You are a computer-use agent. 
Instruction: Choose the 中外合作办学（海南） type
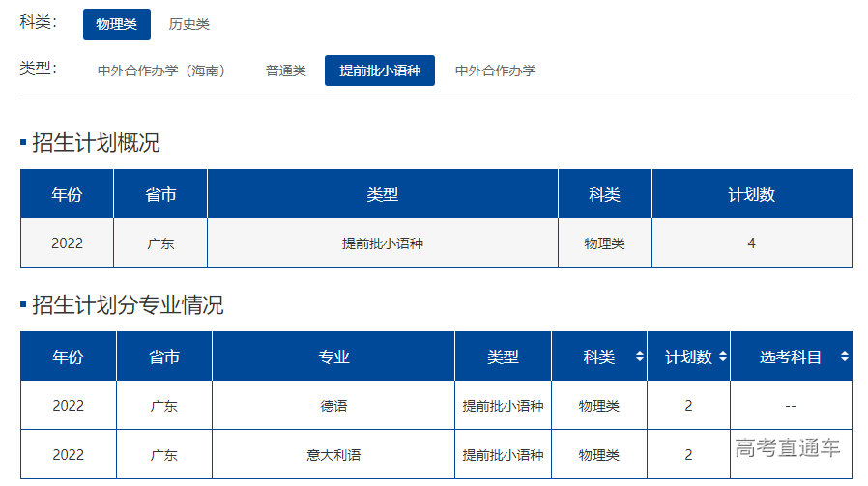click(x=161, y=71)
